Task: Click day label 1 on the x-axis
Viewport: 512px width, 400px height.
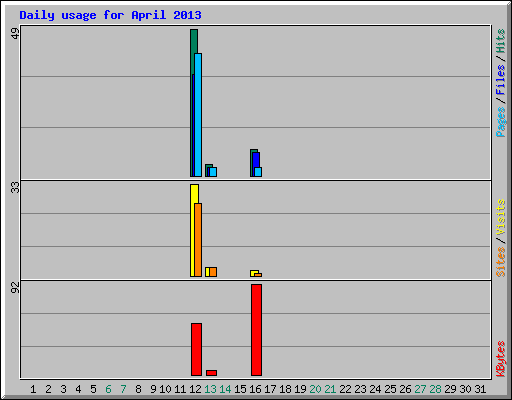Action: coord(33,389)
